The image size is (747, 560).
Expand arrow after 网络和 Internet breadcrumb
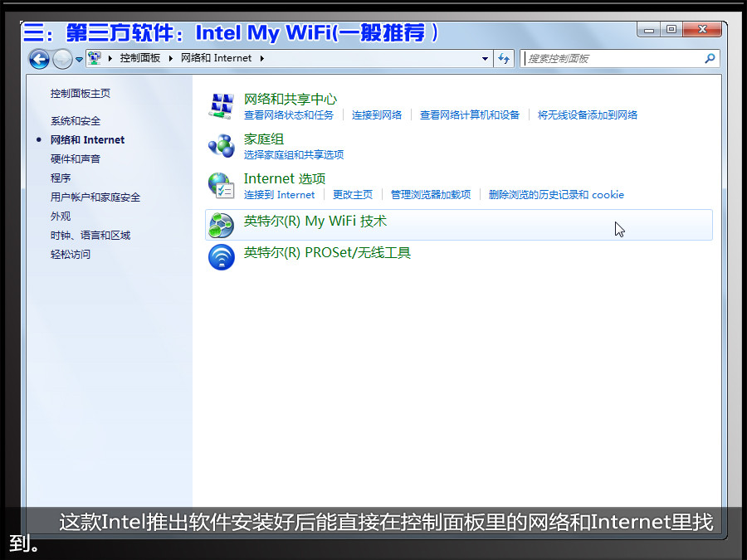tap(261, 59)
